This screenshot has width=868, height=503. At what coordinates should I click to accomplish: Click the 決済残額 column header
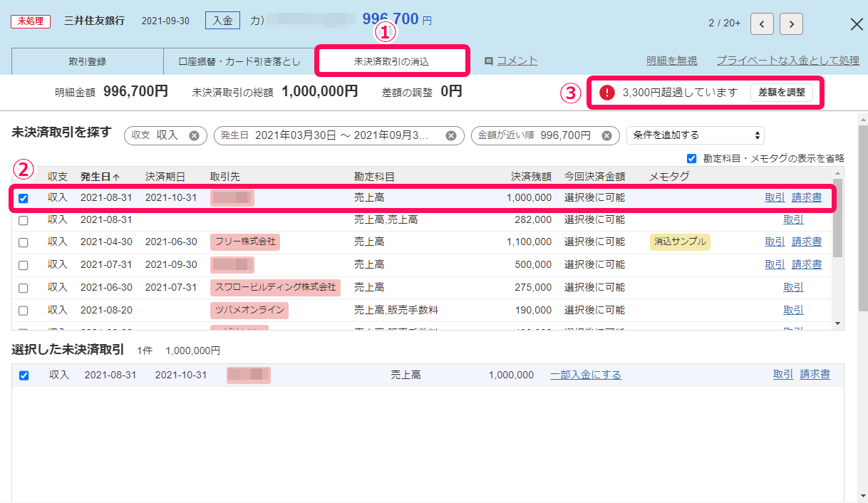point(531,177)
